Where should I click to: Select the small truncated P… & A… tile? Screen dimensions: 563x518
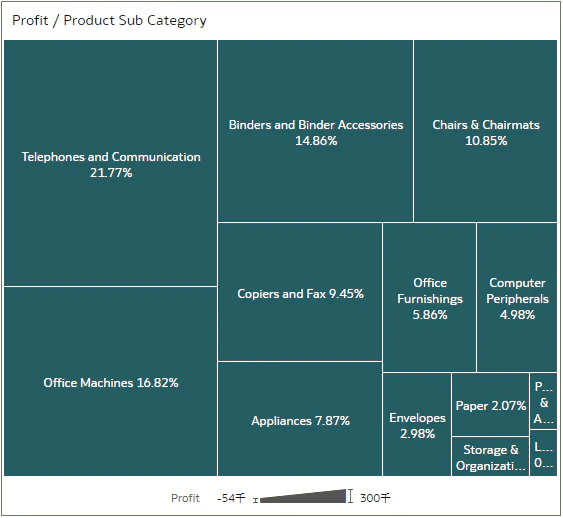(x=543, y=401)
